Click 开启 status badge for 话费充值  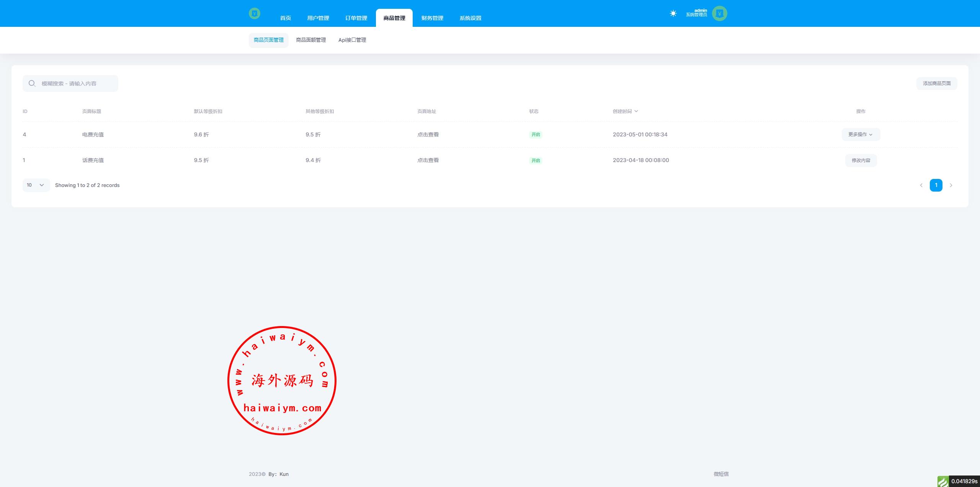pos(536,161)
